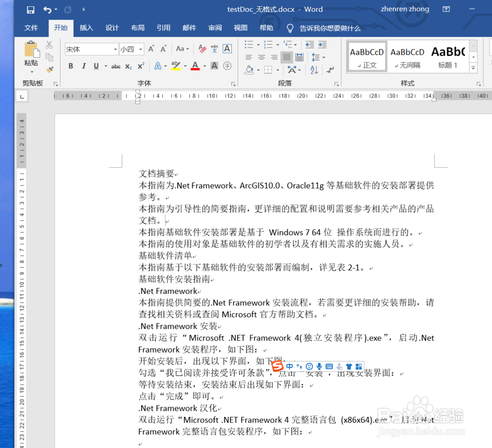Decrease paragraph indent
The image size is (492, 448).
click(x=309, y=45)
